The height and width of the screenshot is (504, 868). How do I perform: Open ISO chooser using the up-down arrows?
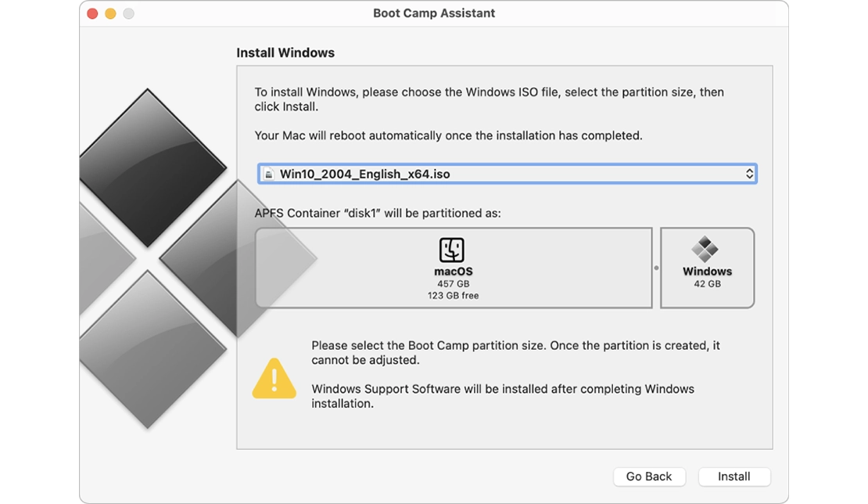[749, 174]
